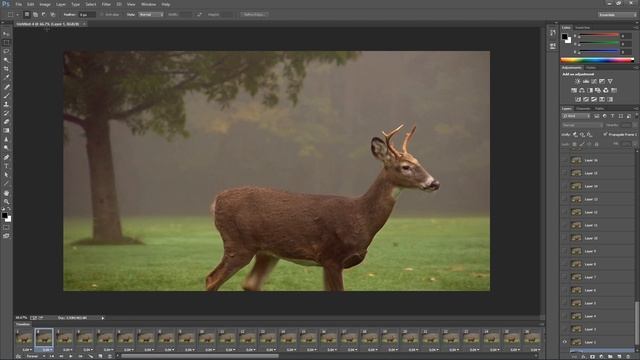Select the Path Selection tool

(6, 175)
